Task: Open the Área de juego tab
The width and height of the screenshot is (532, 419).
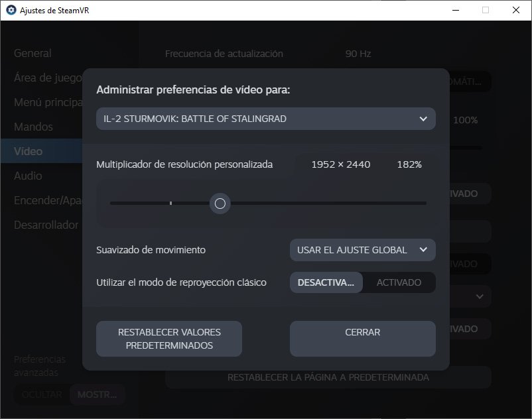Action: 48,78
